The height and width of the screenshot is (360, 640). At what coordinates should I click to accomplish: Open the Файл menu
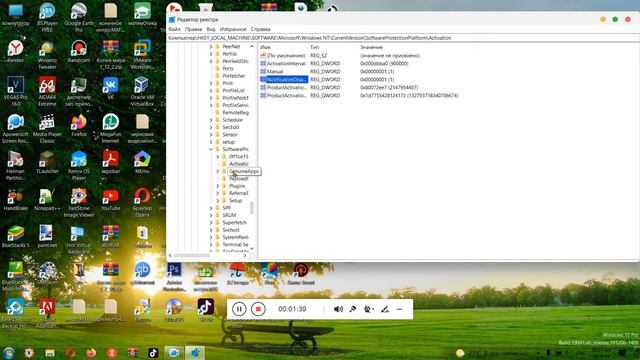[174, 29]
